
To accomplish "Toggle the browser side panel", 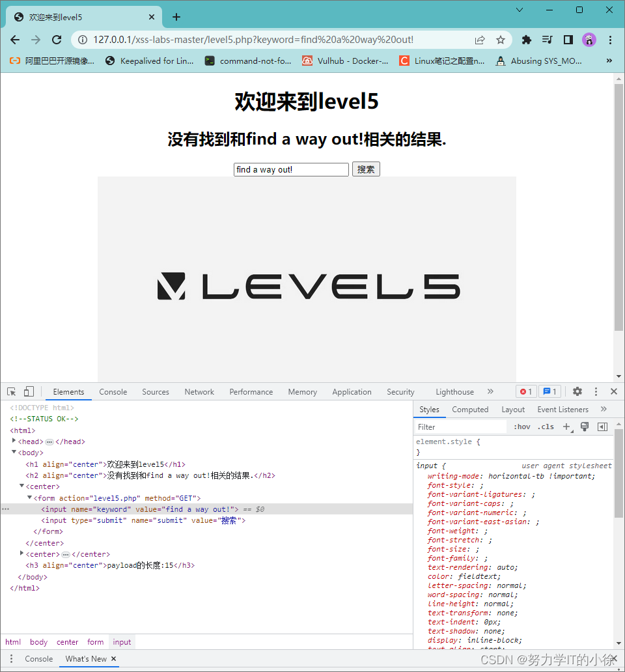I will click(568, 40).
